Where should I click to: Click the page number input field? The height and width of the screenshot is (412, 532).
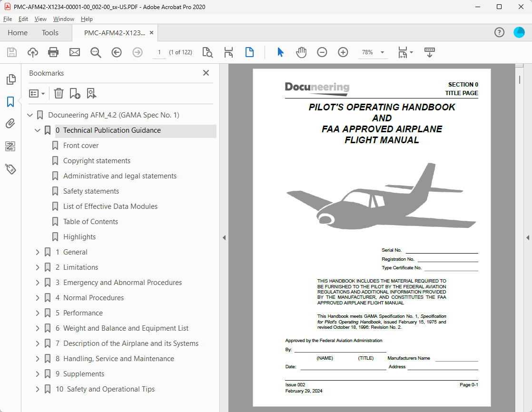tap(159, 52)
